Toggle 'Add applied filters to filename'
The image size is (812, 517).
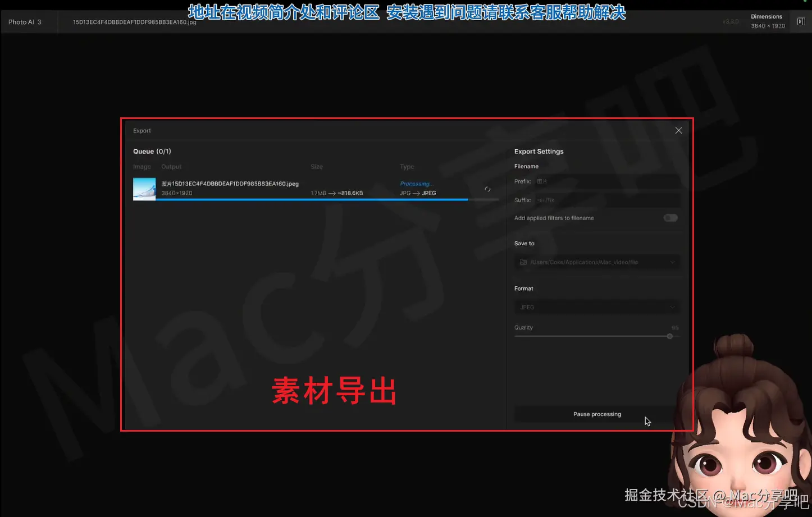point(670,218)
